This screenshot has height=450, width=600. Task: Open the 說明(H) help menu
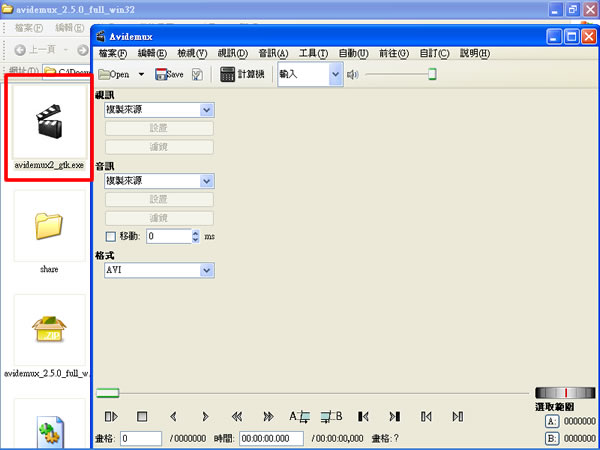pyautogui.click(x=475, y=53)
